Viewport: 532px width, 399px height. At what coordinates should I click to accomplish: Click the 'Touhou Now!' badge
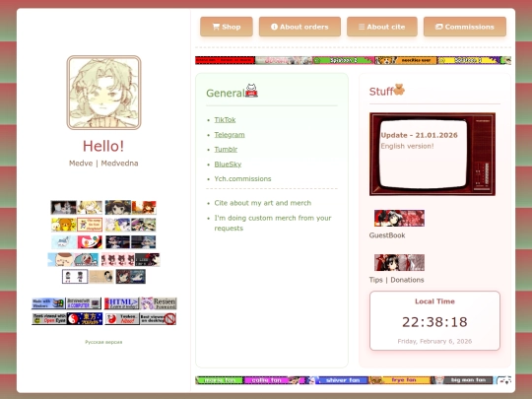point(122,319)
